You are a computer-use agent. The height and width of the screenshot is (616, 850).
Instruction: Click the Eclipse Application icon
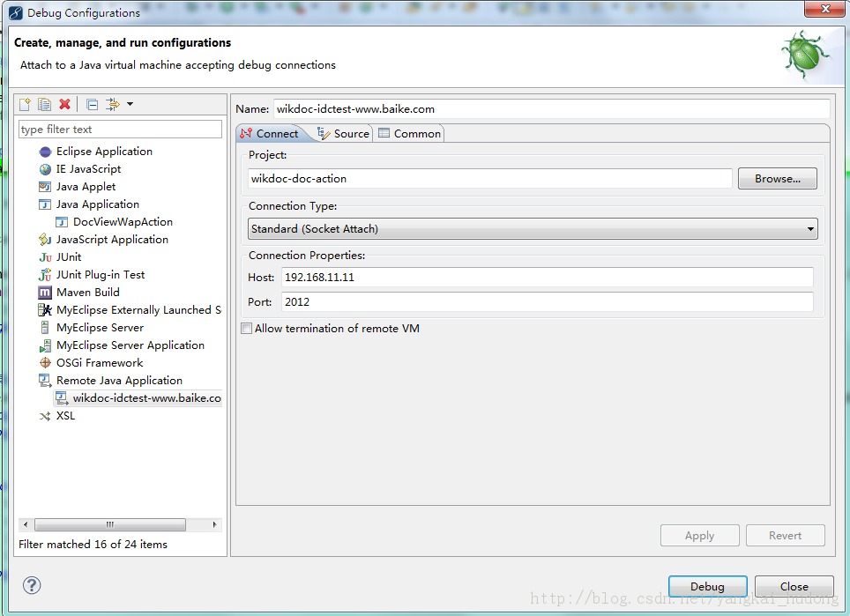point(46,152)
